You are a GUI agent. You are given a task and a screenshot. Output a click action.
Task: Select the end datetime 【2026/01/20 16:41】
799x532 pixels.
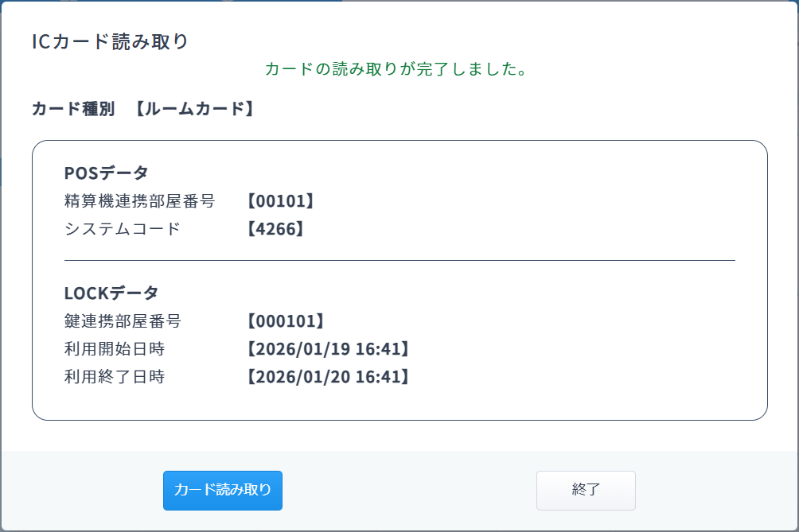327,377
